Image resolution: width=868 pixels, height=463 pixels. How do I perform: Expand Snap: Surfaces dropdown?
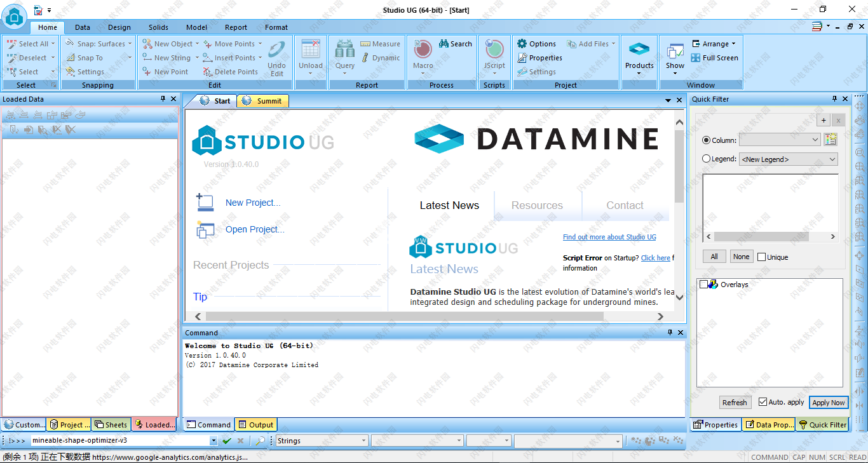tap(130, 44)
